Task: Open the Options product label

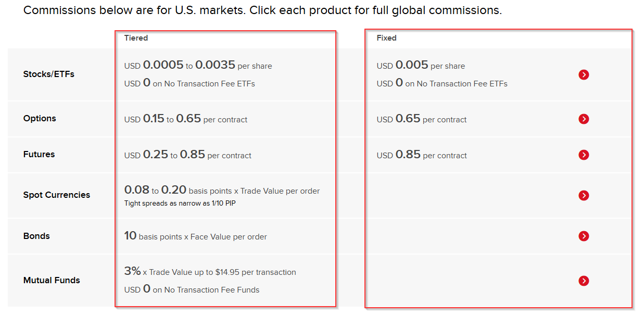Action: click(40, 119)
